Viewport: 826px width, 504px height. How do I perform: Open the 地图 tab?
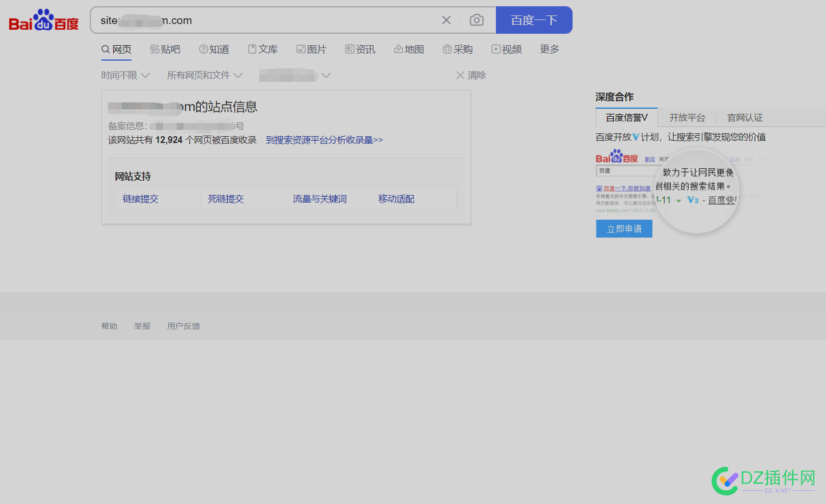(x=409, y=49)
